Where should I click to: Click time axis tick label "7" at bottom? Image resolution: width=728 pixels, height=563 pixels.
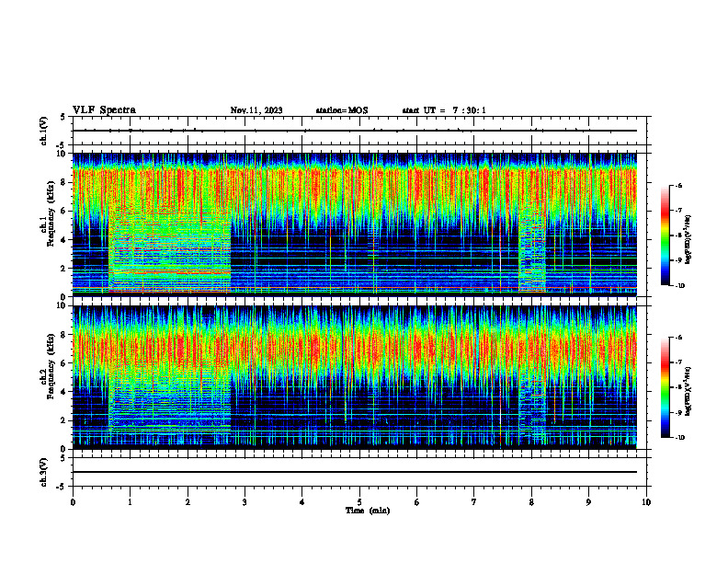(474, 502)
